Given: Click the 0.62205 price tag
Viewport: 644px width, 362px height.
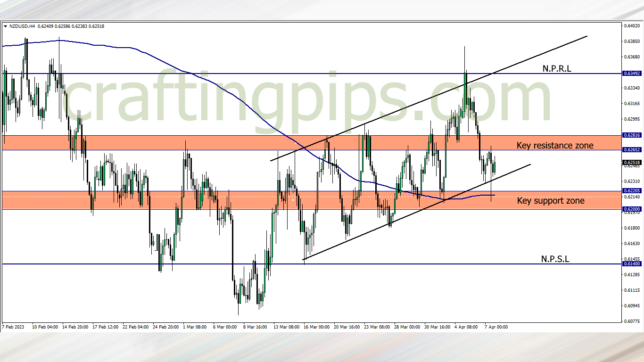Looking at the screenshot, I should click(x=631, y=191).
